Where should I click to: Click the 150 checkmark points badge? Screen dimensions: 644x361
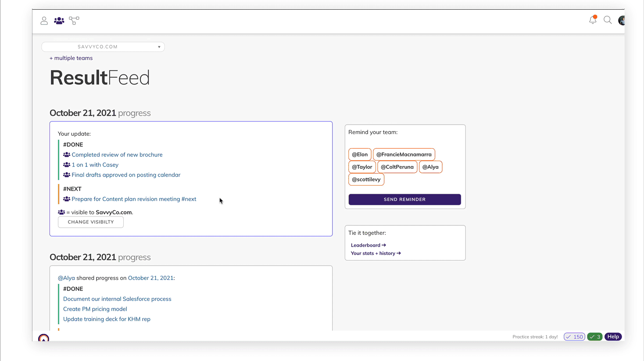[x=574, y=337]
